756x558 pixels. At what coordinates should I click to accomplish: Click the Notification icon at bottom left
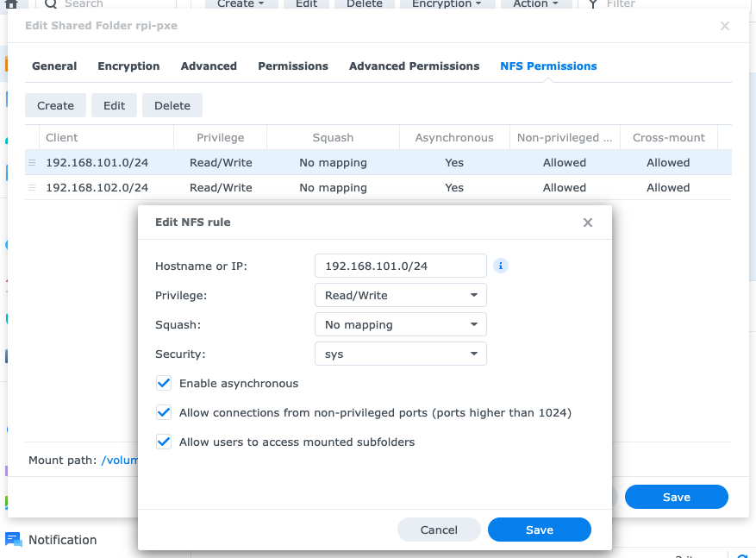[14, 540]
